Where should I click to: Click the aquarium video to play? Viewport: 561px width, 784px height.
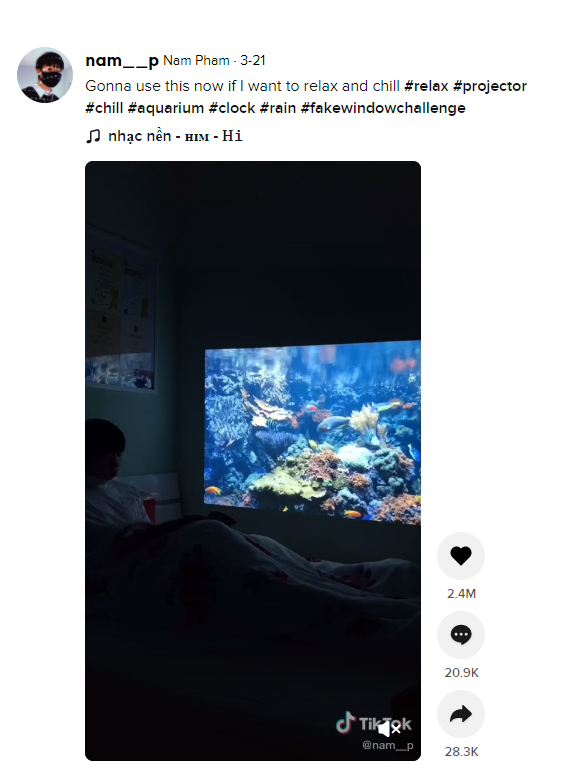[252, 460]
